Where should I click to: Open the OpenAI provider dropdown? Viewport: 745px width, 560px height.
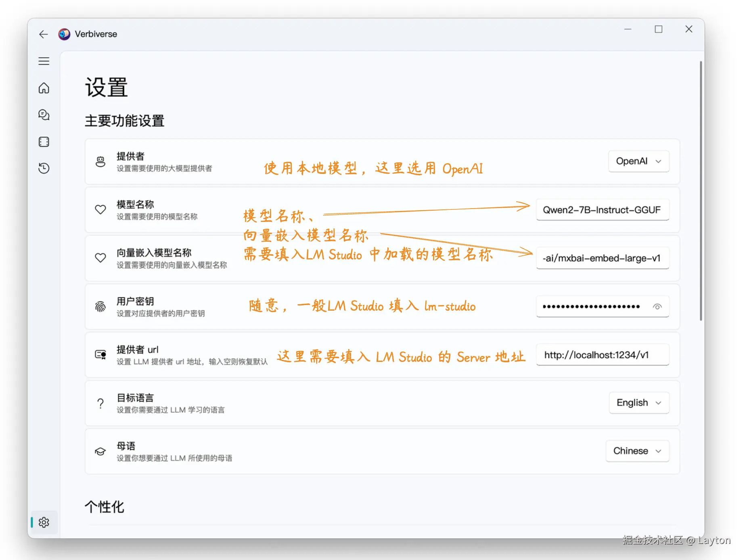pos(639,161)
